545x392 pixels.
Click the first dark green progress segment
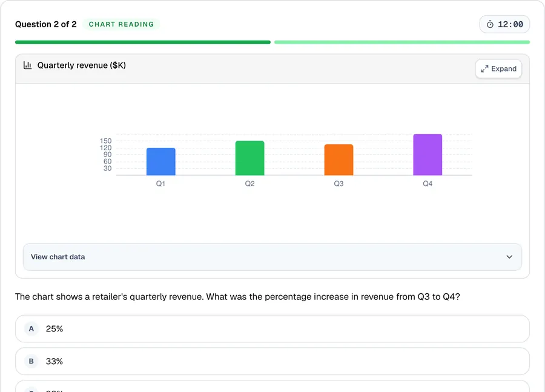pyautogui.click(x=143, y=42)
